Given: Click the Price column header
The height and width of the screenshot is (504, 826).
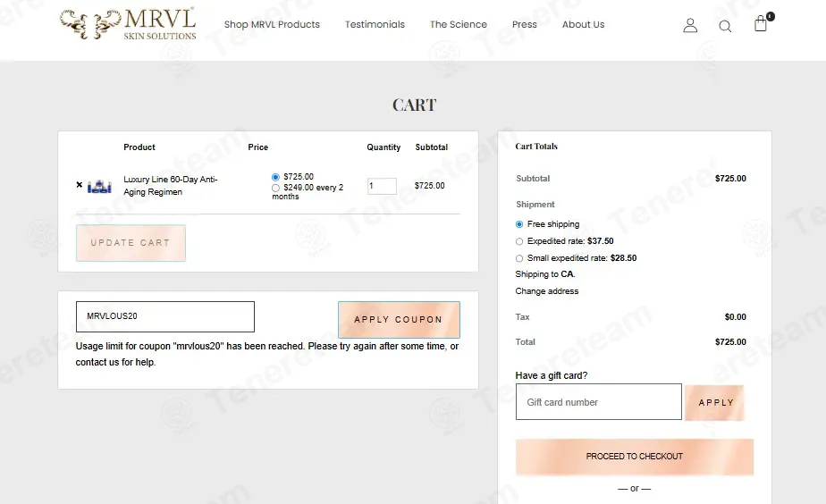Looking at the screenshot, I should (258, 147).
